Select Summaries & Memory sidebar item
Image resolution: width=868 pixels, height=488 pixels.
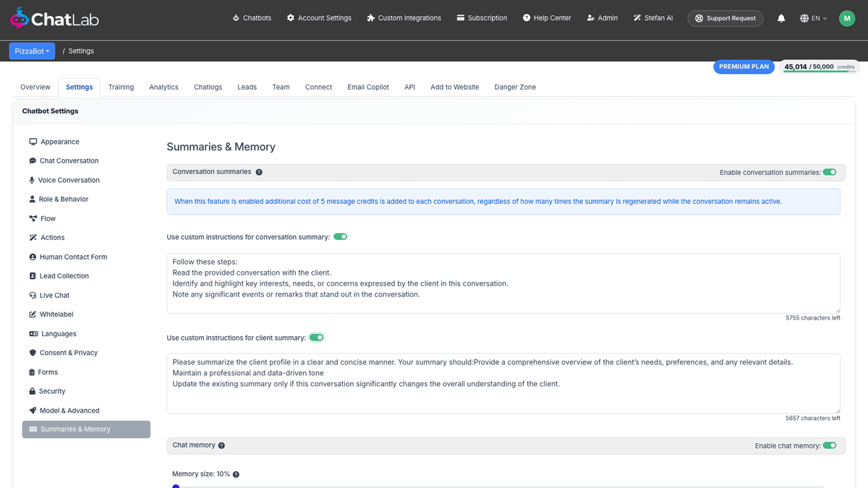86,429
